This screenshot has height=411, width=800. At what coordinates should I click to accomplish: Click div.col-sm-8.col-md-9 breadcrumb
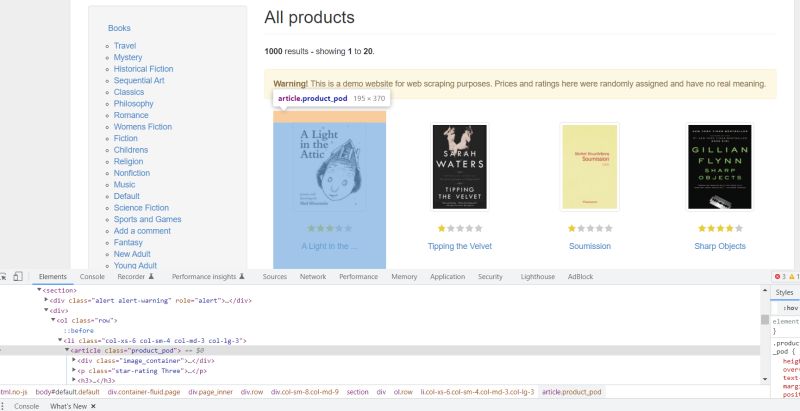[x=305, y=392]
